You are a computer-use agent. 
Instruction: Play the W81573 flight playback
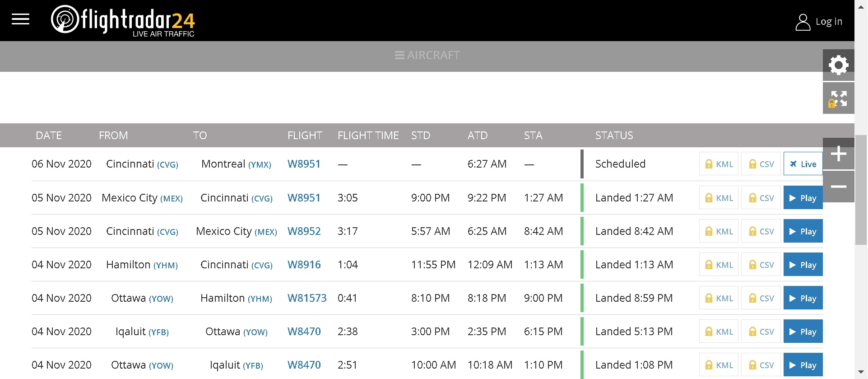803,298
